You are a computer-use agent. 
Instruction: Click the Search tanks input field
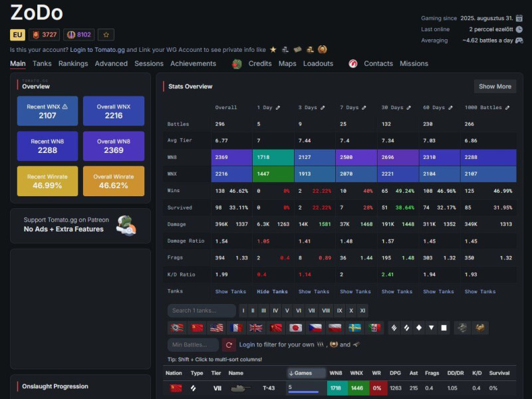coord(201,311)
